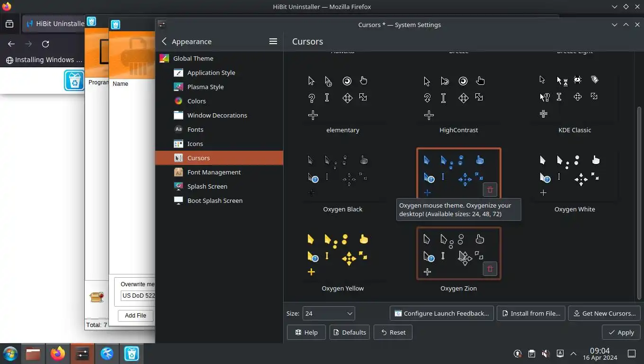Expand hidden system tray icons

(x=573, y=354)
